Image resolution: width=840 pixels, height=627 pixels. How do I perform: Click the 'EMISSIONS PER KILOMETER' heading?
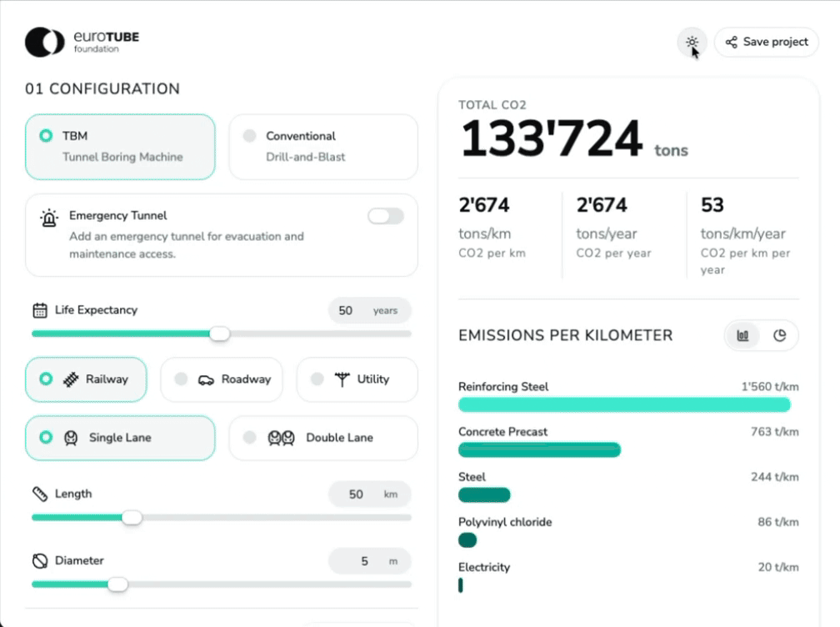point(565,335)
